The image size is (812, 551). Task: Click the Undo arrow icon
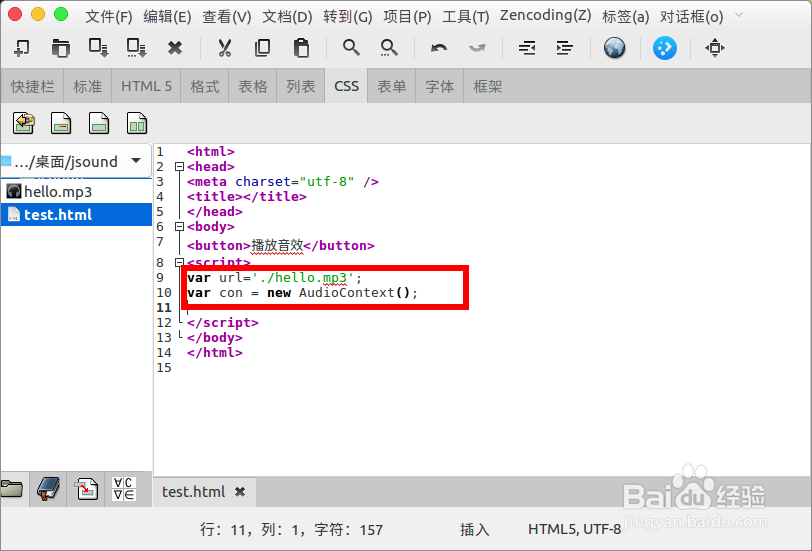tap(439, 48)
